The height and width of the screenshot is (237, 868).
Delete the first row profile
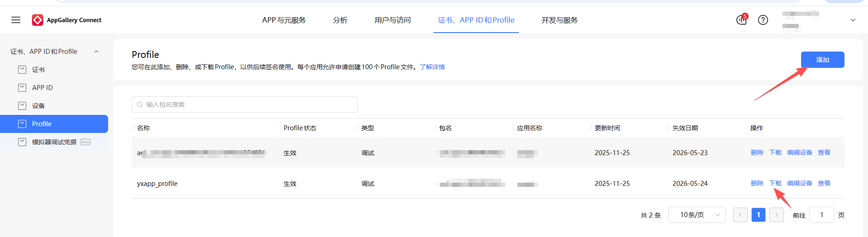pyautogui.click(x=757, y=152)
